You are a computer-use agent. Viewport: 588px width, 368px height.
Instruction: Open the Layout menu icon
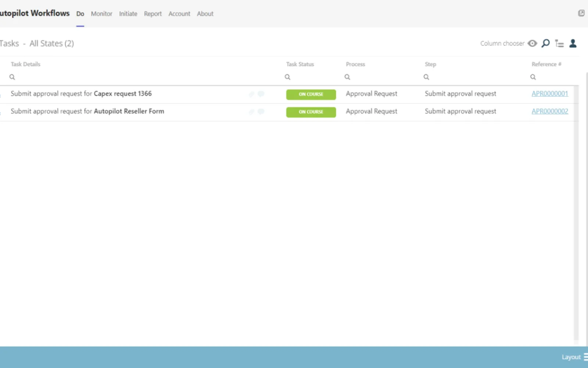(585, 357)
